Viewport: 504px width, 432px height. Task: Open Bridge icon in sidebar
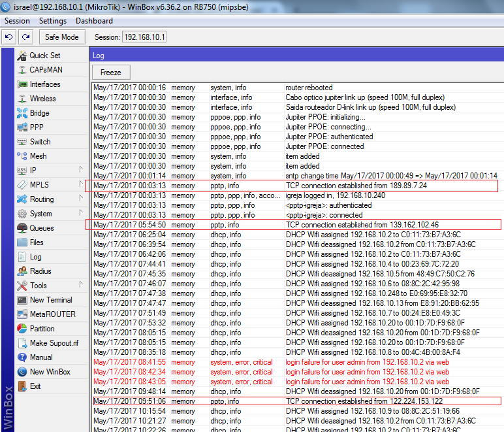[x=22, y=113]
